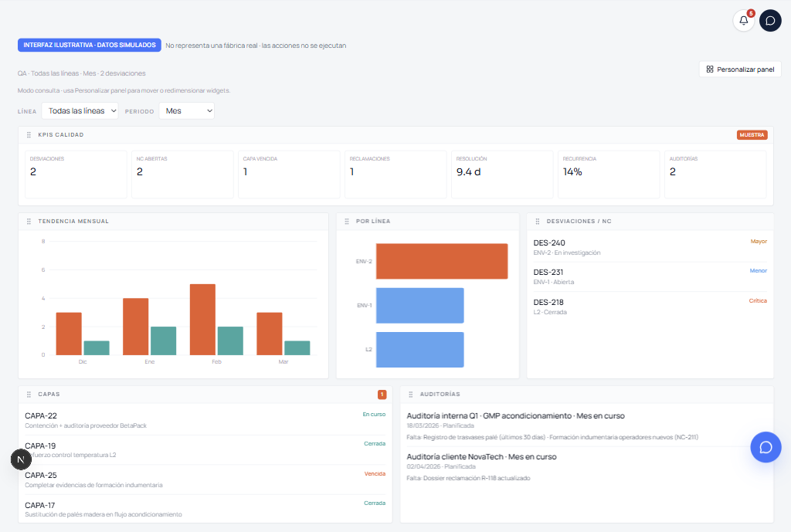
Task: Select the Recurrencia 14% KPI card
Action: 609,174
